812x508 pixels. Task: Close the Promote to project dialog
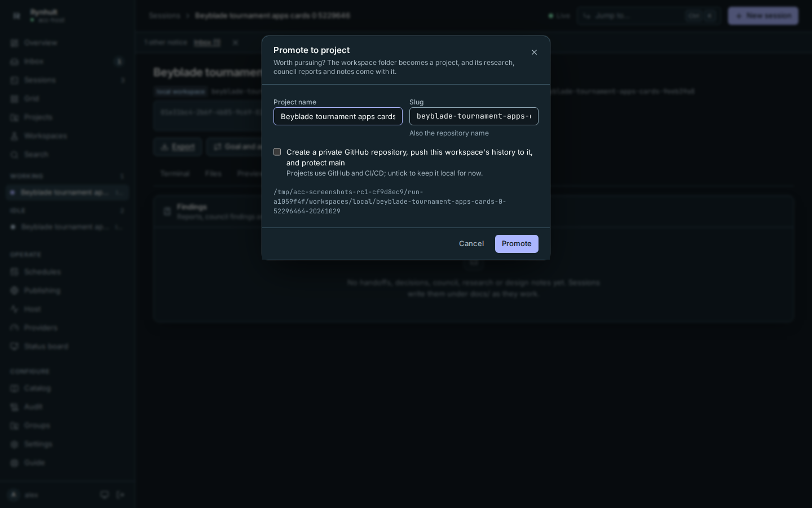click(x=534, y=52)
